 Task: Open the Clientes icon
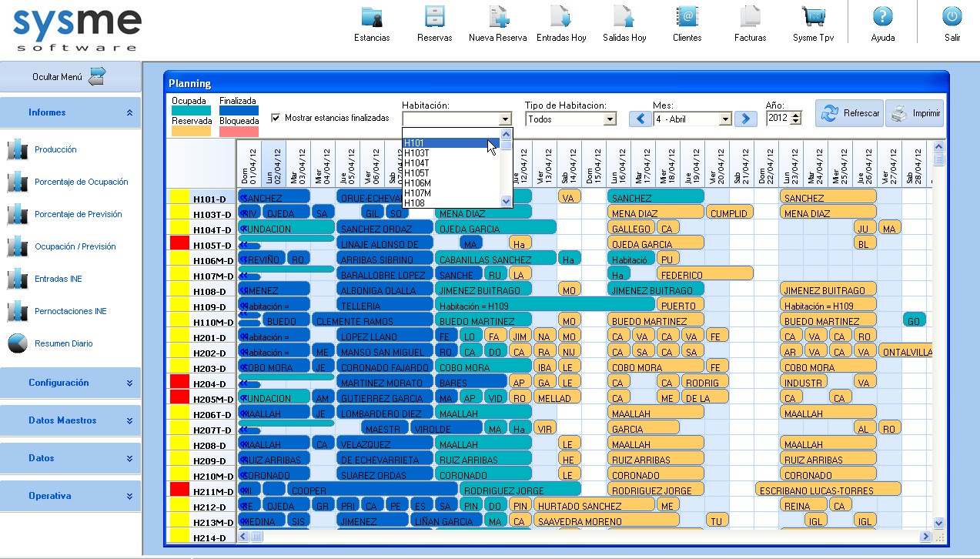[687, 17]
